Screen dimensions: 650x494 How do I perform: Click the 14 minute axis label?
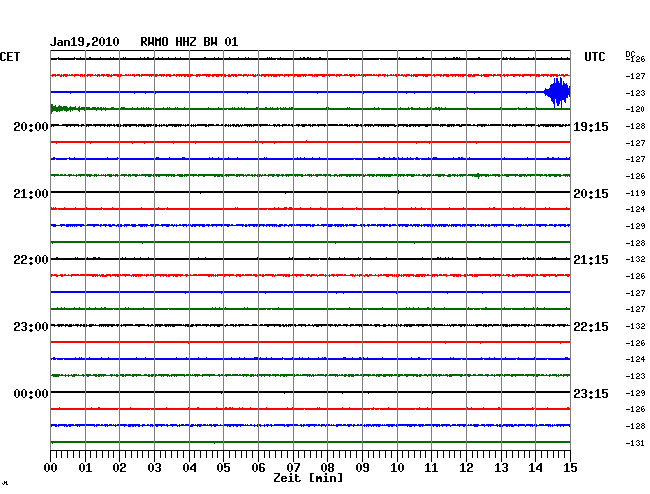(x=535, y=468)
